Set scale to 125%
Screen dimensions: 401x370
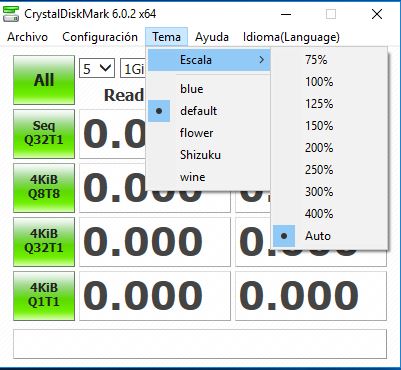point(329,104)
